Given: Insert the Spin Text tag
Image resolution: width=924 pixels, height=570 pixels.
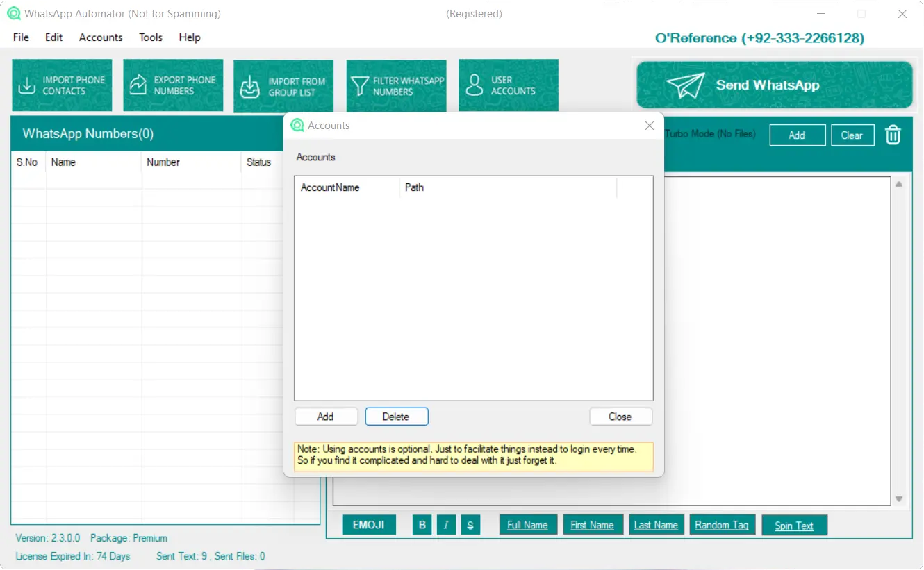Looking at the screenshot, I should point(794,526).
